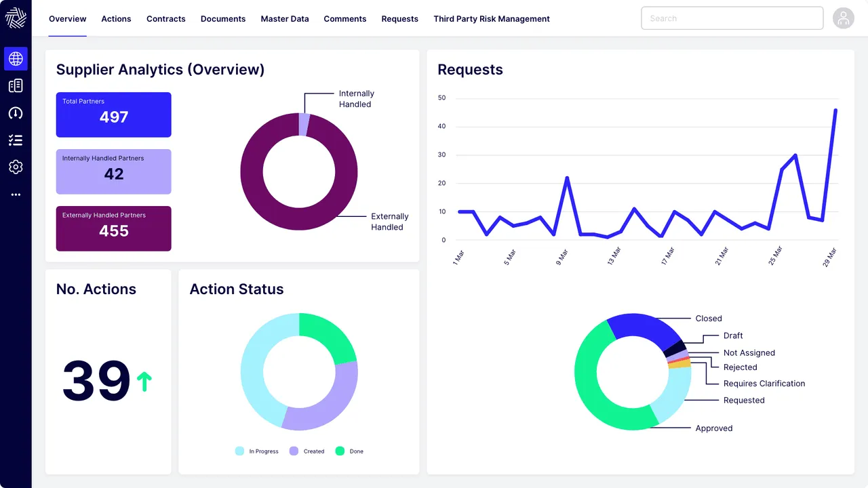The image size is (868, 488).
Task: Click the 1 Mar axis label
Action: [x=459, y=257]
